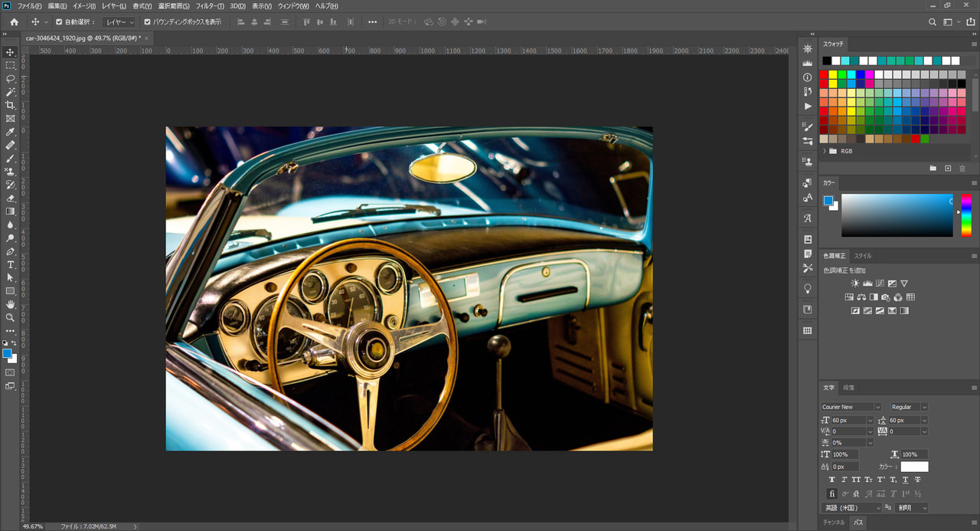The width and height of the screenshot is (980, 531).
Task: Click the white text カラー swatch
Action: tap(914, 467)
